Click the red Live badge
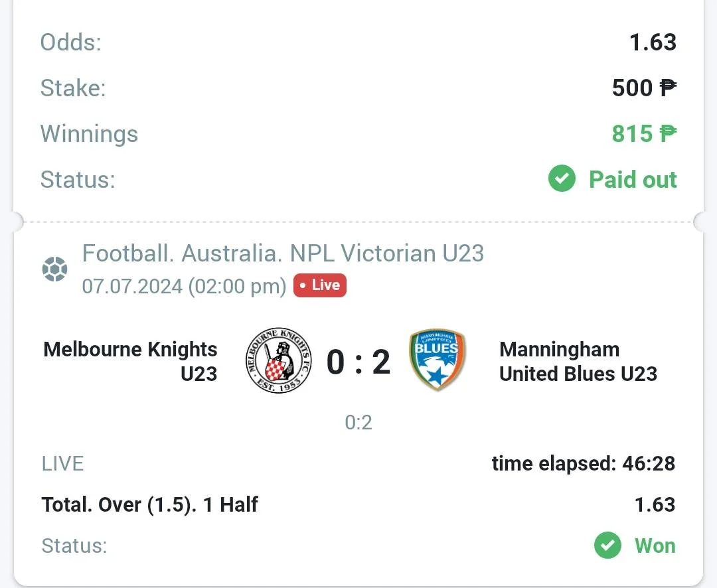The image size is (717, 588). click(x=320, y=285)
